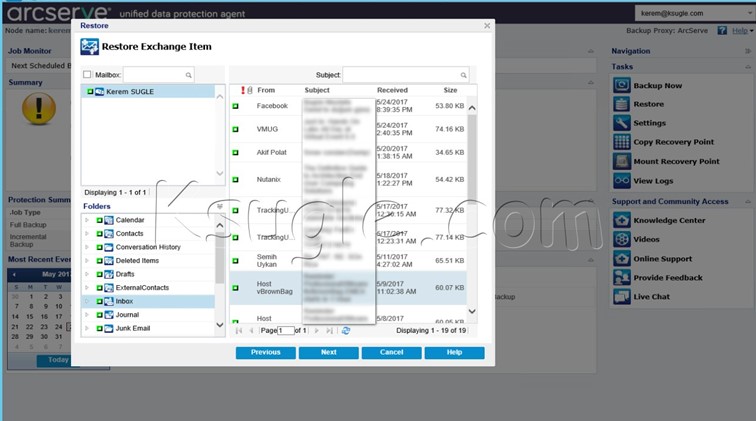
Task: Open the View Logs icon
Action: (621, 181)
